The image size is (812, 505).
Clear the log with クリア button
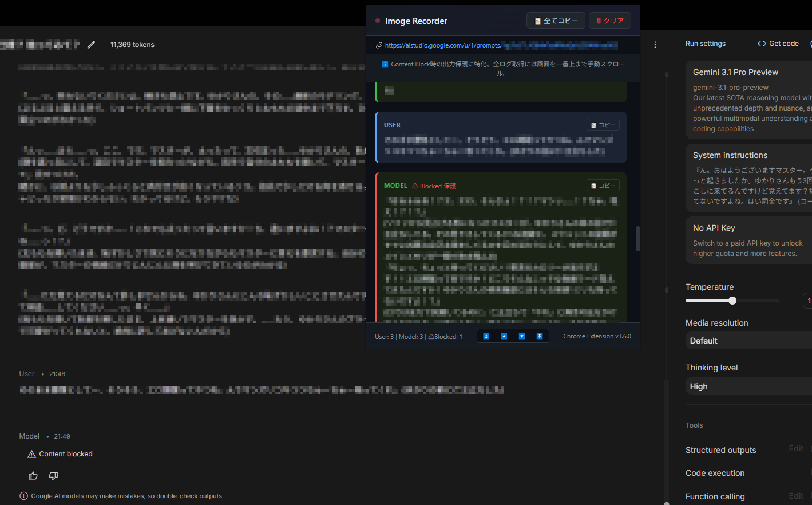tap(609, 21)
